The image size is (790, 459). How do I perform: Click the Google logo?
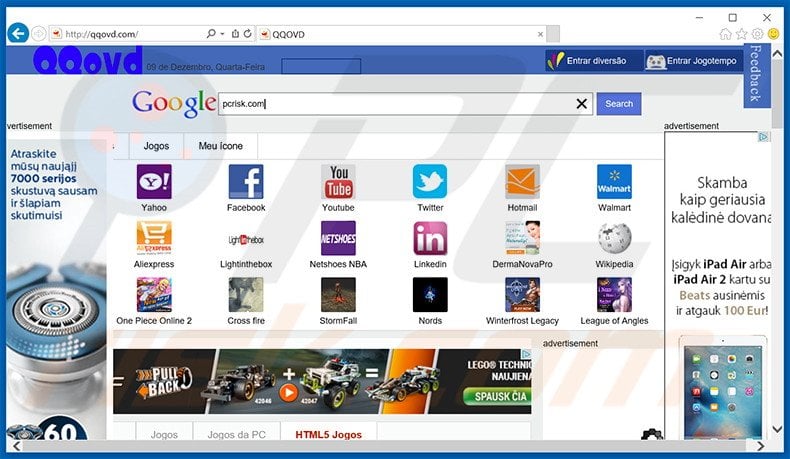[x=174, y=103]
